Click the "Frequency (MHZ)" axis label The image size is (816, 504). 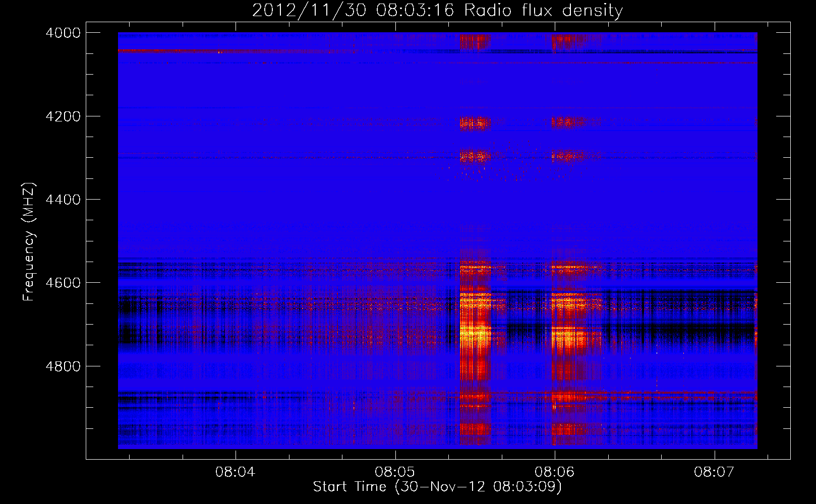(29, 242)
